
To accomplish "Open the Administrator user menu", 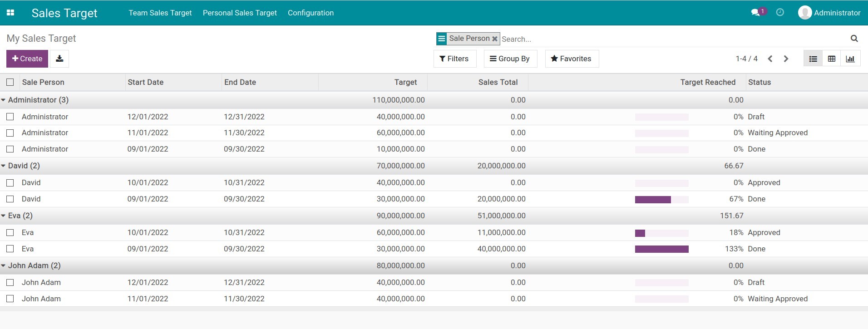I will (829, 13).
